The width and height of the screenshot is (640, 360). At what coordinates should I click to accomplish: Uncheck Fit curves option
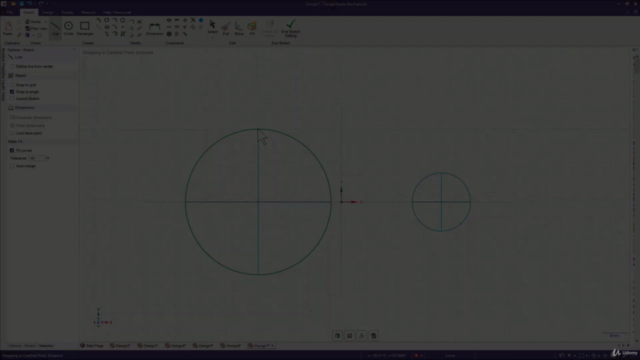point(12,150)
